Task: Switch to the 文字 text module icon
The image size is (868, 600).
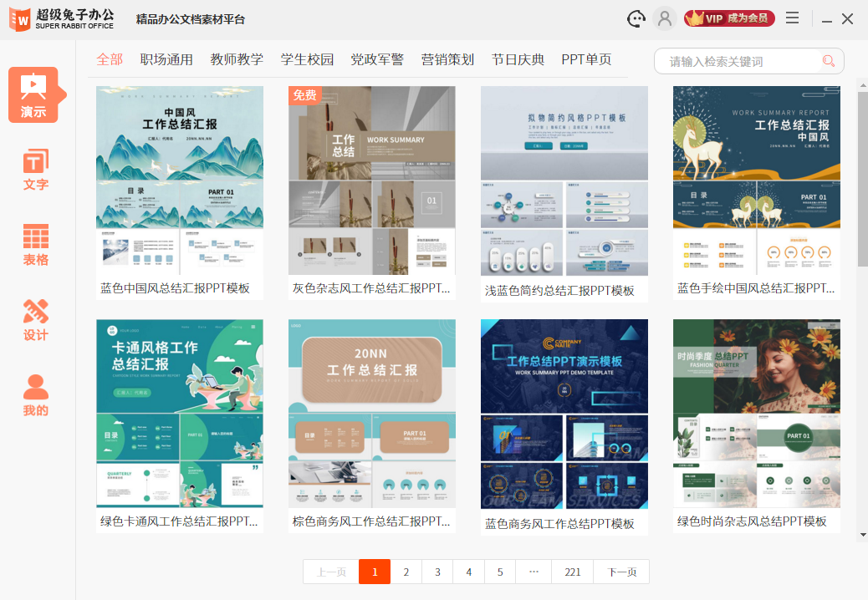Action: [35, 169]
